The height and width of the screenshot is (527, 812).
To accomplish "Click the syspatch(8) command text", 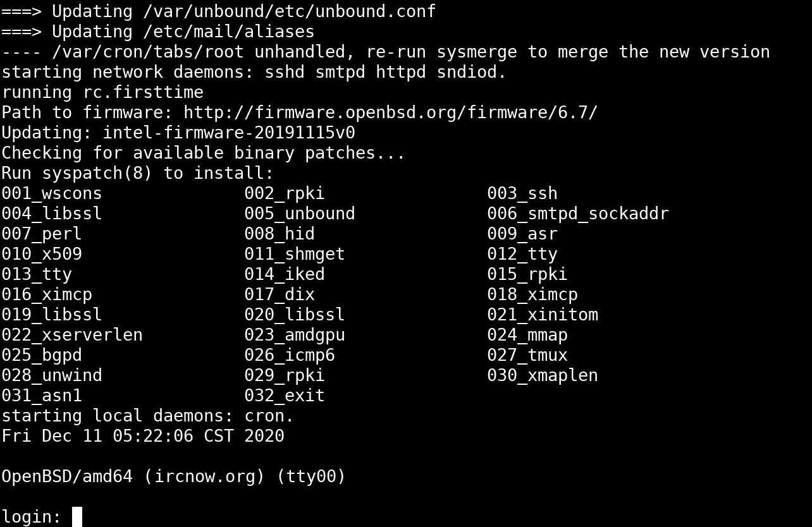I will (x=97, y=173).
